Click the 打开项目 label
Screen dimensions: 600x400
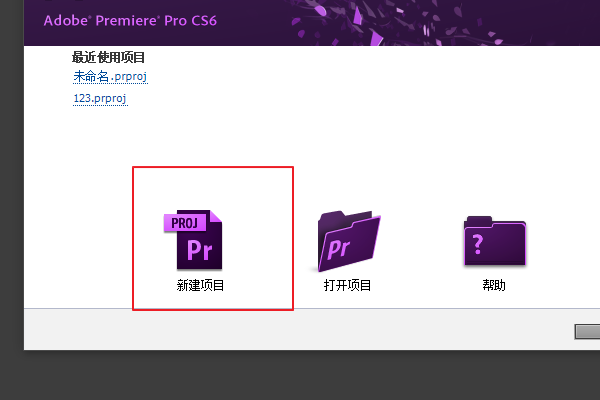point(347,285)
